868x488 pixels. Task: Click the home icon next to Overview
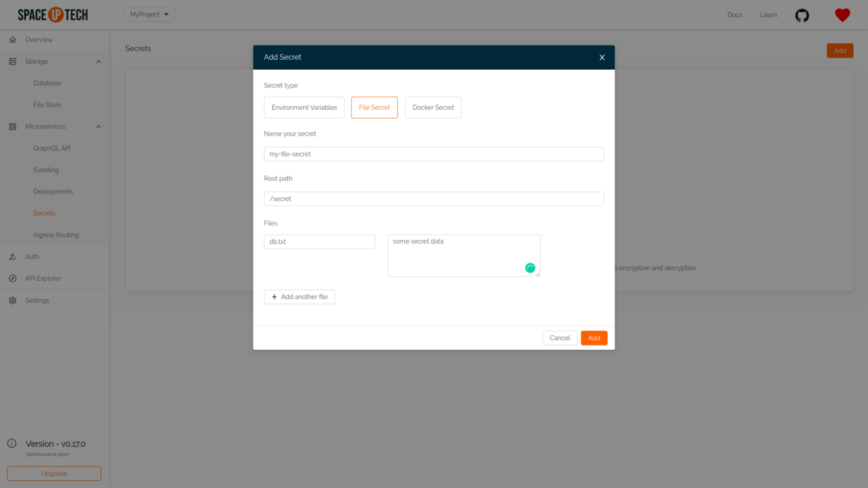[12, 39]
